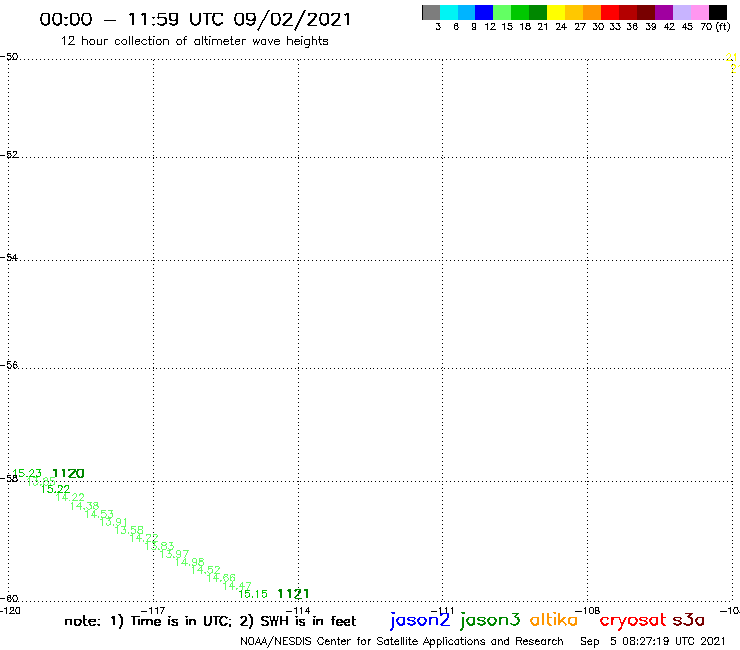Click the longitude axis label -117
This screenshot has height=650, width=740.
153,610
